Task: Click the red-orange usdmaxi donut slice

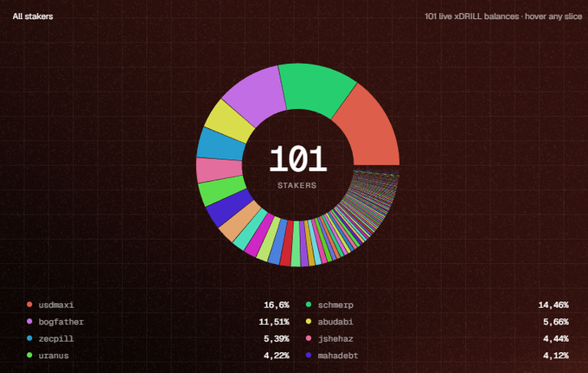Action: (x=370, y=126)
